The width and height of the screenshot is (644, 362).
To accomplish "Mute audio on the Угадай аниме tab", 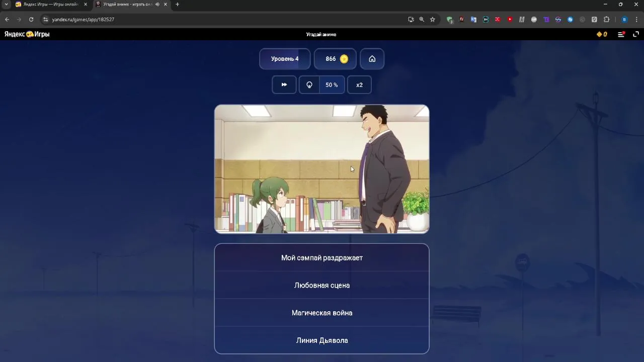I will click(x=157, y=5).
